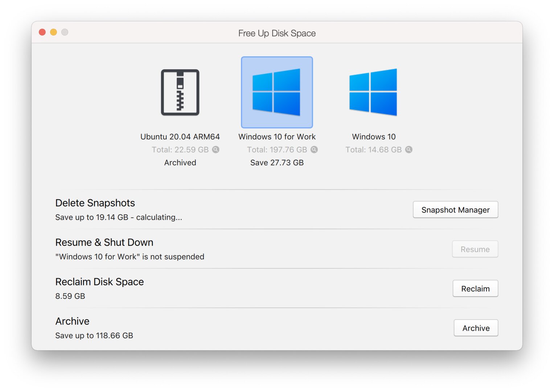This screenshot has height=392, width=554.
Task: Click the disabled Resume button
Action: (475, 249)
